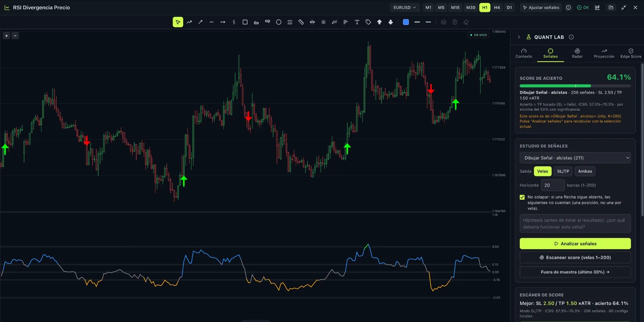Image resolution: width=644 pixels, height=322 pixels.
Task: Click the EN VIVO live badge
Action: [478, 35]
